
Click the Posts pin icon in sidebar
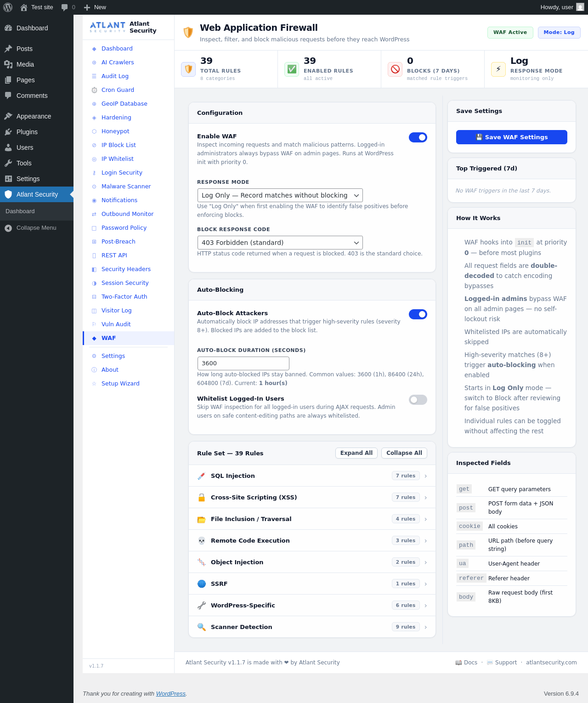click(8, 49)
